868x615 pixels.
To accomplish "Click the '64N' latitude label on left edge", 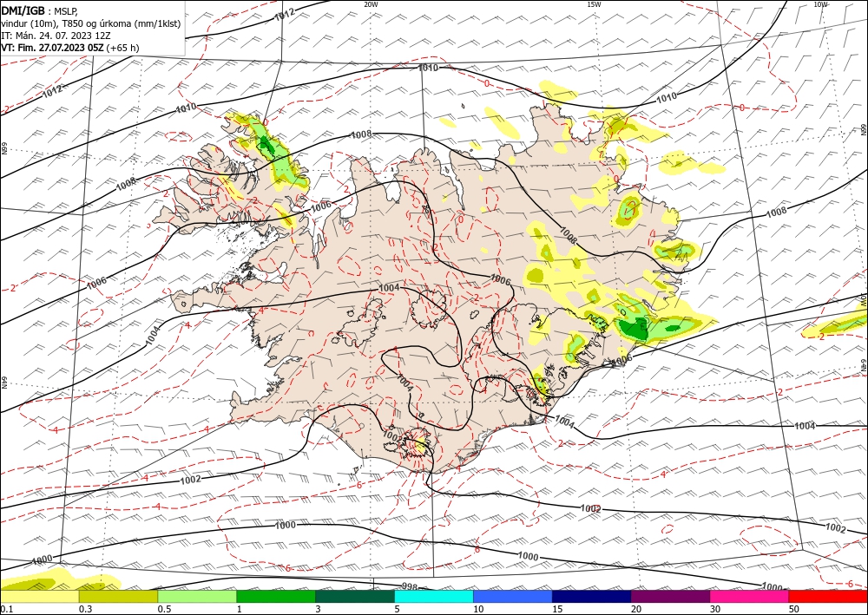I will click(x=3, y=383).
